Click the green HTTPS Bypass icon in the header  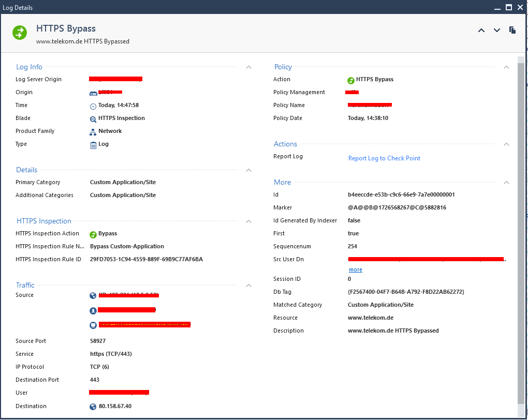pos(19,32)
